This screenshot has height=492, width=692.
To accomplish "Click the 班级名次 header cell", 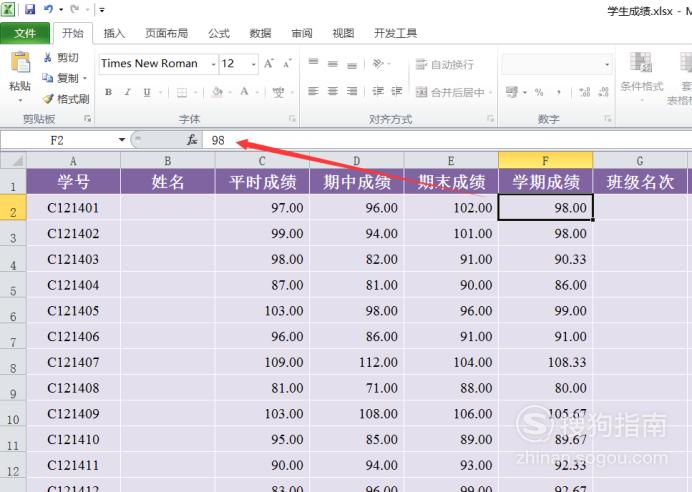I will click(640, 181).
